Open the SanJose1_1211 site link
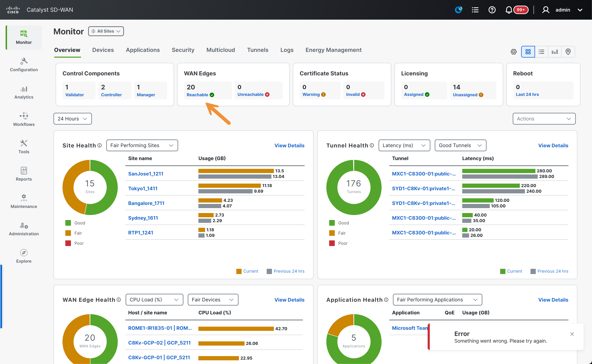The height and width of the screenshot is (364, 592). click(x=146, y=174)
